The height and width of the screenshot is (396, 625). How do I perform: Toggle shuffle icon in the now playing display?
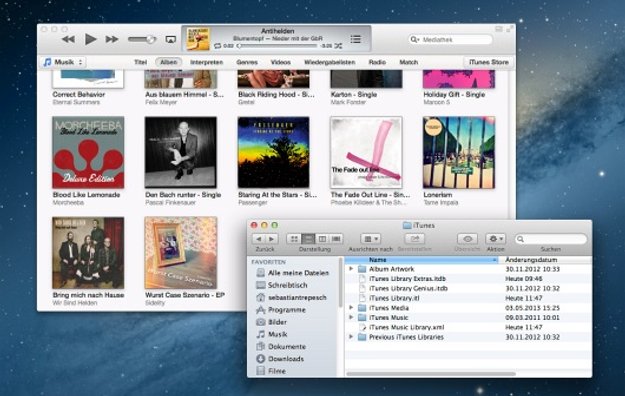point(338,46)
